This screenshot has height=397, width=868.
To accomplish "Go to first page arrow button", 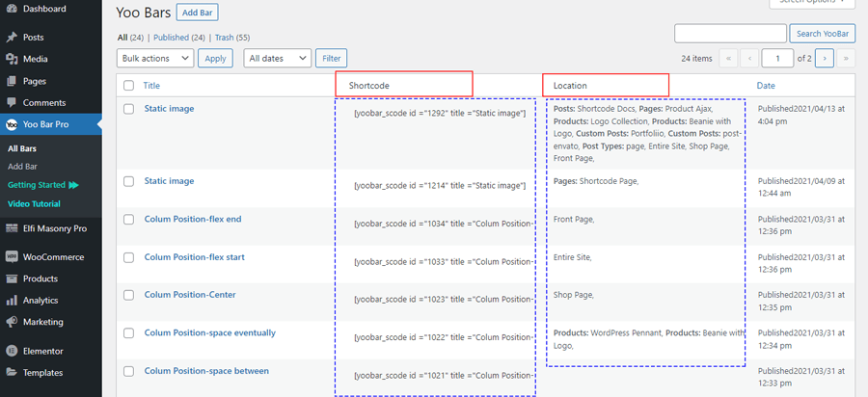I will (x=728, y=58).
